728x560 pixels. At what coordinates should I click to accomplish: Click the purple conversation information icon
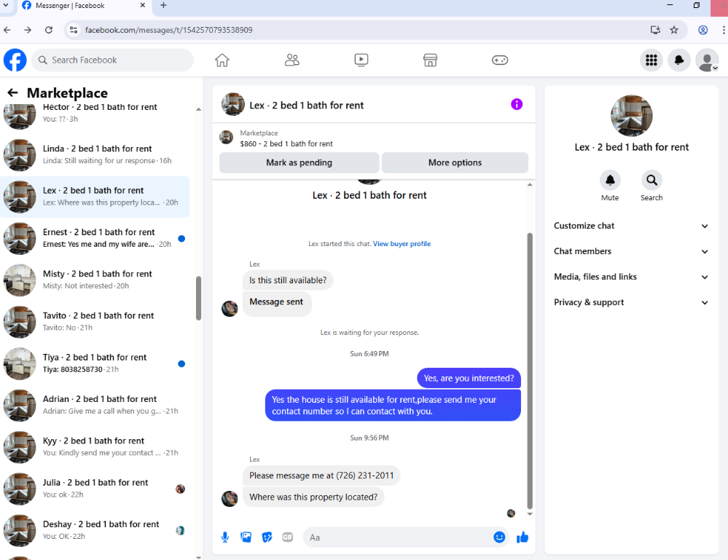tap(517, 104)
